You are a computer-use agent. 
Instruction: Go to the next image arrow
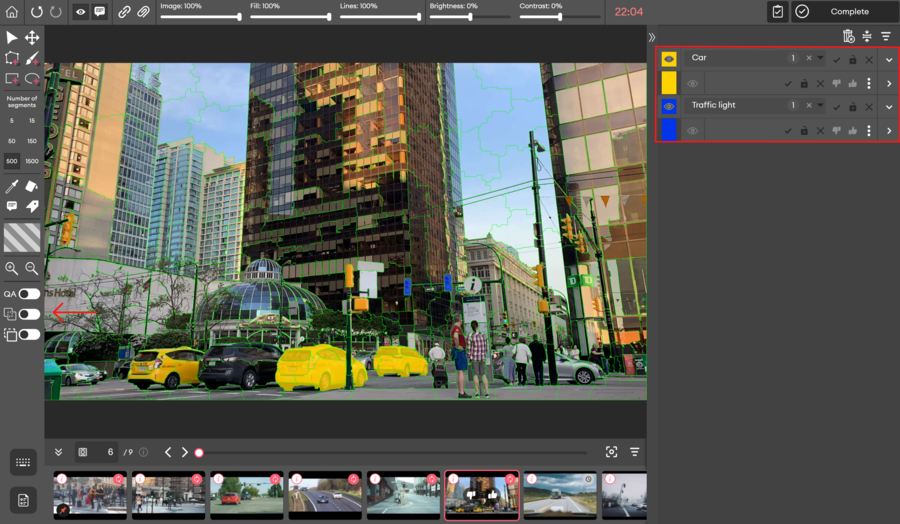pyautogui.click(x=185, y=452)
